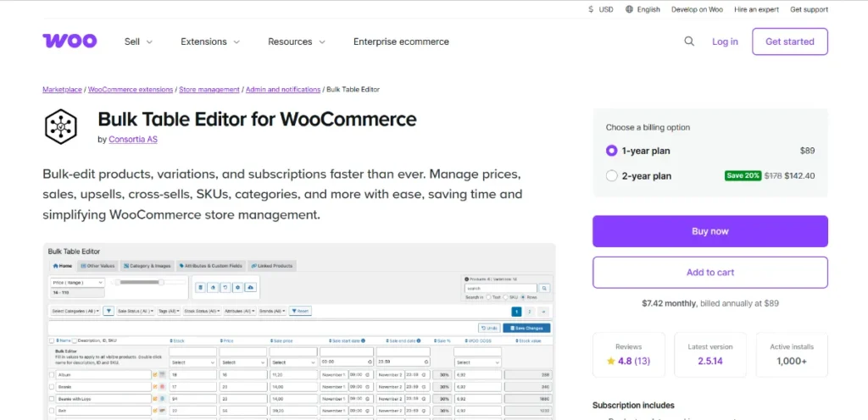
Task: Click the blue filter funnel icon in preview
Action: tap(108, 311)
